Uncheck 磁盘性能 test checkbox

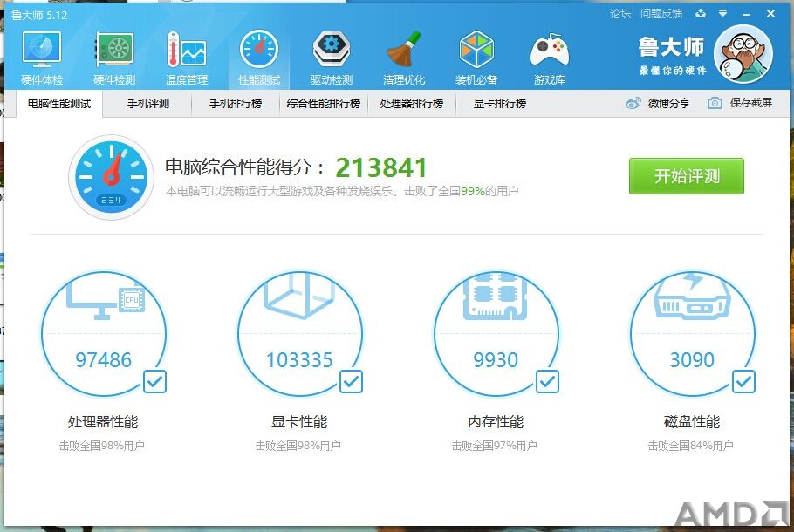743,382
